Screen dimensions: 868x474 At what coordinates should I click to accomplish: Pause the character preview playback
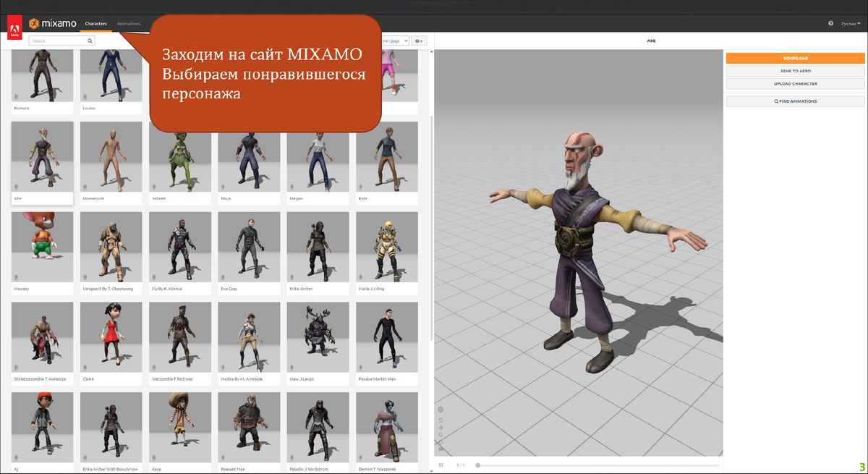coord(441,465)
